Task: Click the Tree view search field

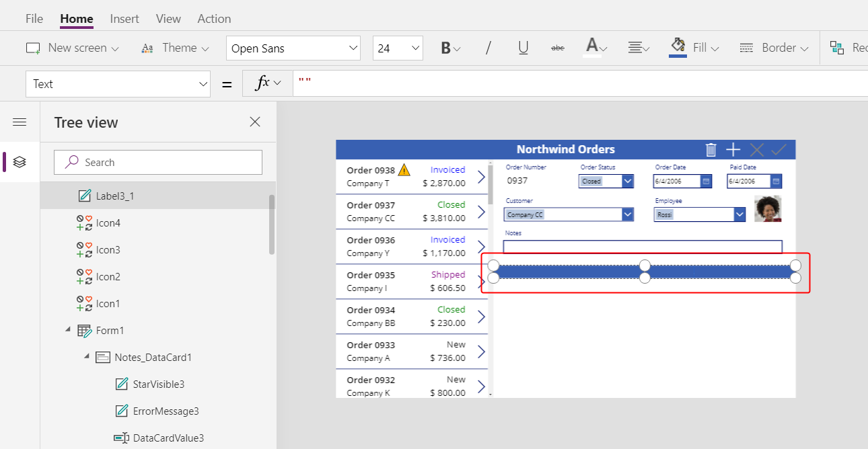Action: pos(158,162)
